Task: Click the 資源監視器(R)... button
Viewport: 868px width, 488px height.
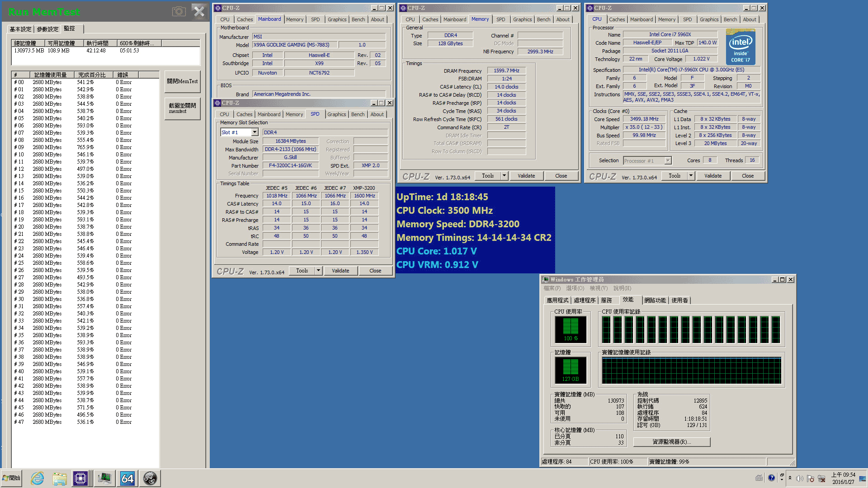Action: [x=671, y=442]
